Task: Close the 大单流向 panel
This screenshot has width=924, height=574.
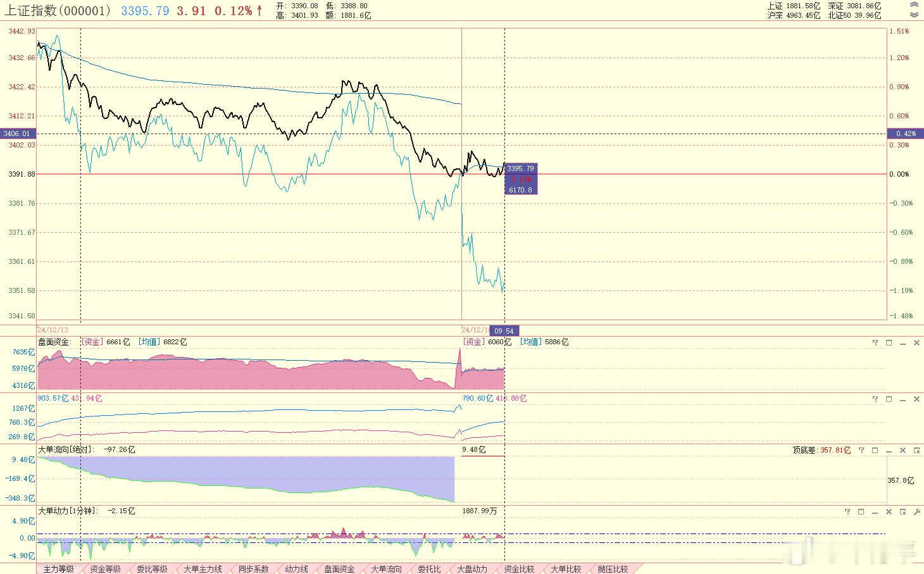Action: (902, 450)
